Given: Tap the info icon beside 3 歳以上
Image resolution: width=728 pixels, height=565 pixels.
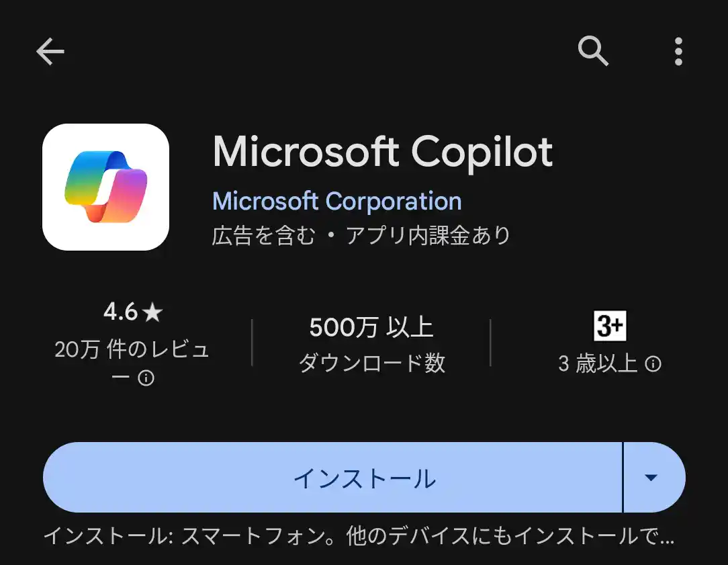Looking at the screenshot, I should [655, 365].
